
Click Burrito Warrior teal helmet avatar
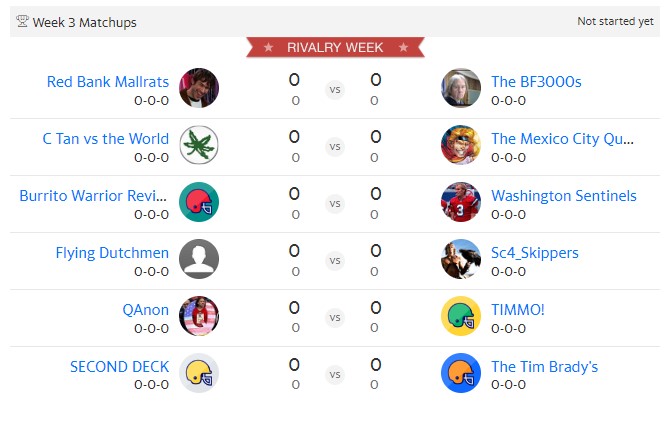[199, 202]
